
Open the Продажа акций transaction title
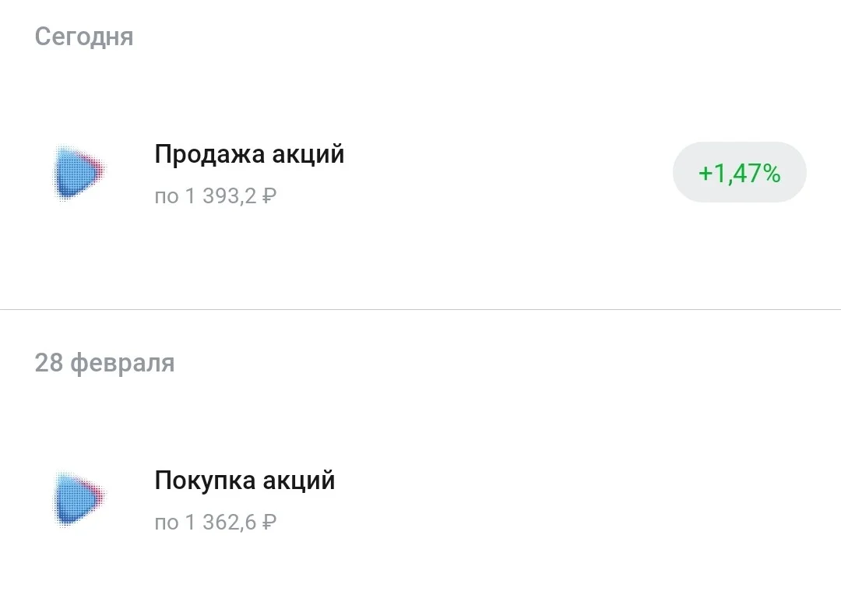tap(249, 154)
